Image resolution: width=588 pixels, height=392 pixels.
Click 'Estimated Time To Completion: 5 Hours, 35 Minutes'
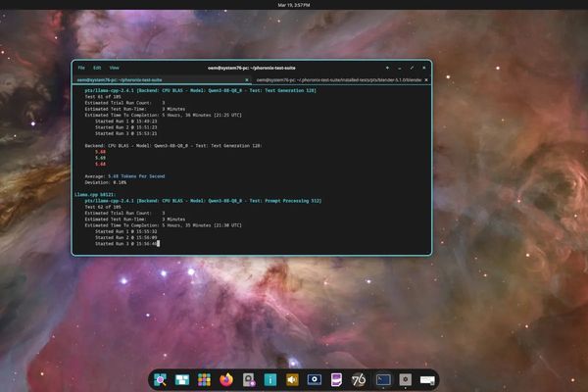tap(163, 225)
